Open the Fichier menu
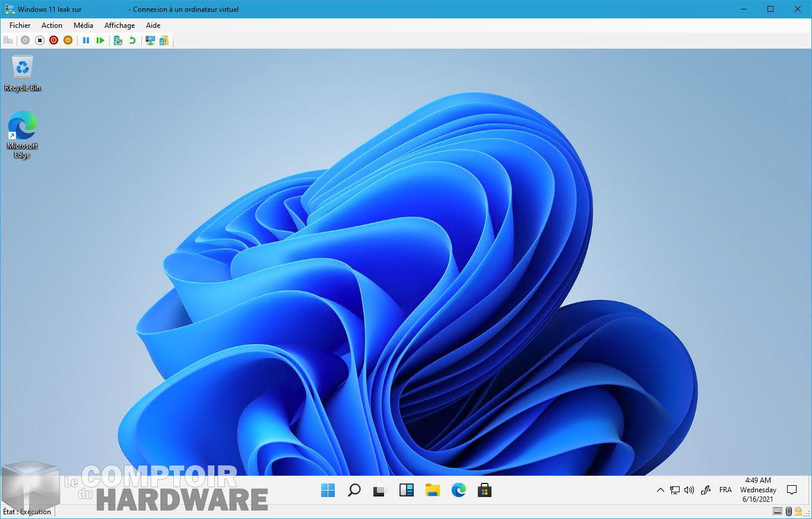 click(x=20, y=26)
